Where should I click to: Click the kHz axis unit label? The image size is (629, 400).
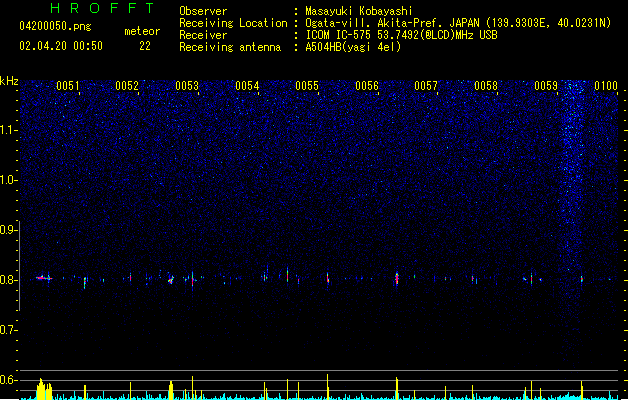[x=9, y=81]
